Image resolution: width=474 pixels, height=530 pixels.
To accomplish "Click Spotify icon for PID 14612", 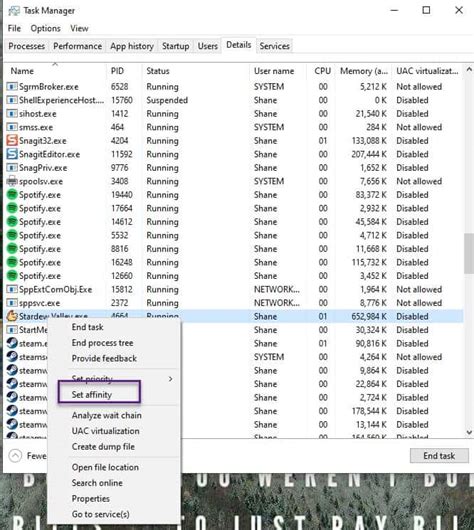I will [x=12, y=222].
